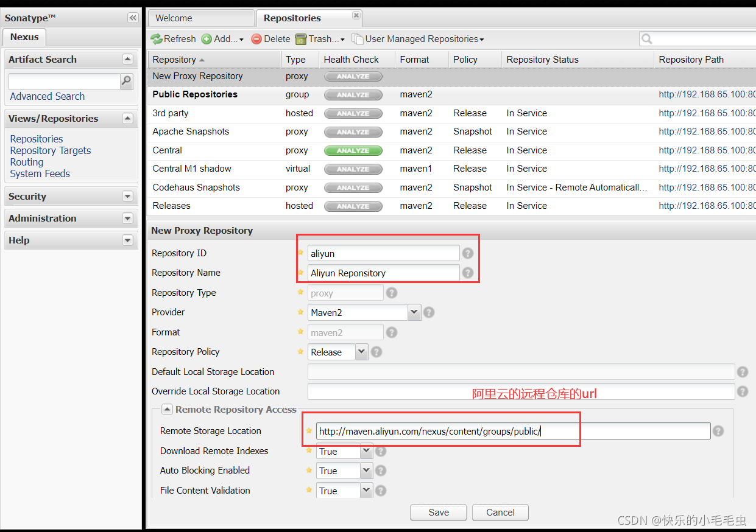The image size is (756, 532).
Task: Expand the Security panel
Action: click(x=127, y=196)
